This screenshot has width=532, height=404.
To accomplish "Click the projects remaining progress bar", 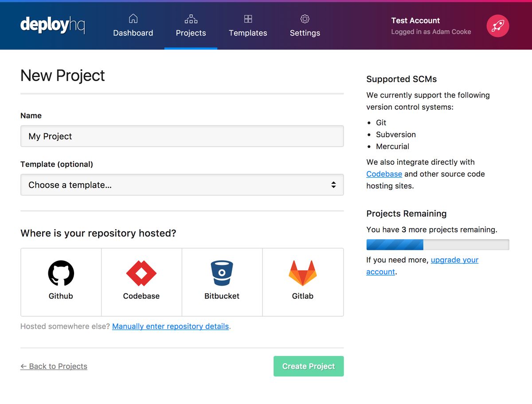I will click(x=438, y=245).
